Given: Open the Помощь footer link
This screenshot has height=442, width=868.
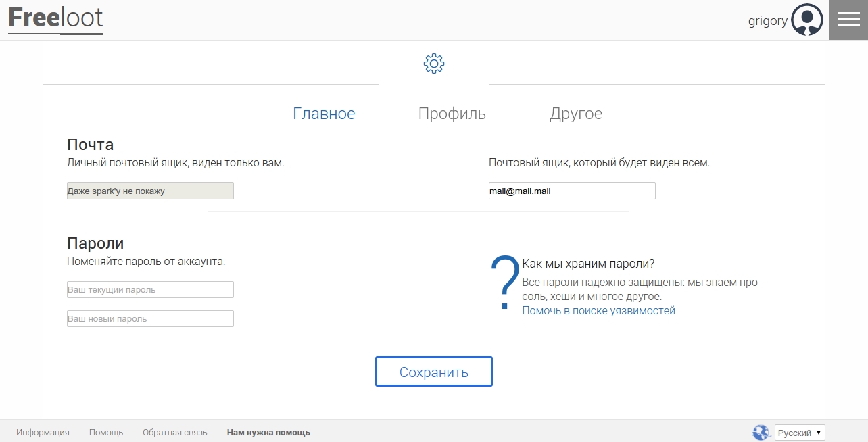Looking at the screenshot, I should [x=106, y=433].
